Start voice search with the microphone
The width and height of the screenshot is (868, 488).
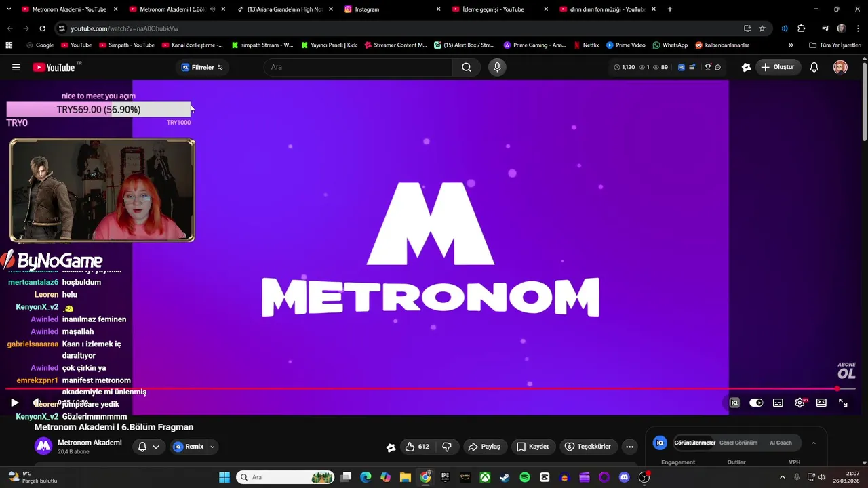point(497,67)
